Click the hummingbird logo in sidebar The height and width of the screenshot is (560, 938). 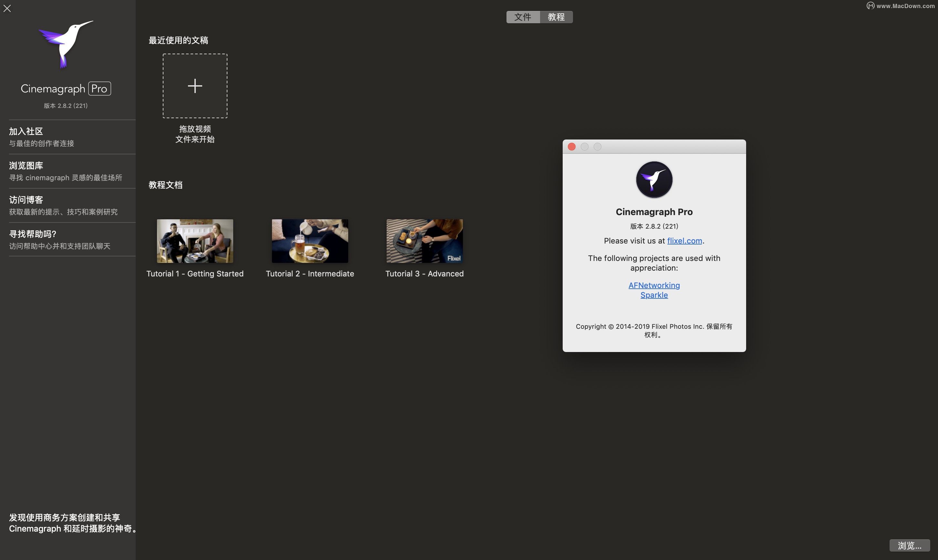click(x=66, y=45)
